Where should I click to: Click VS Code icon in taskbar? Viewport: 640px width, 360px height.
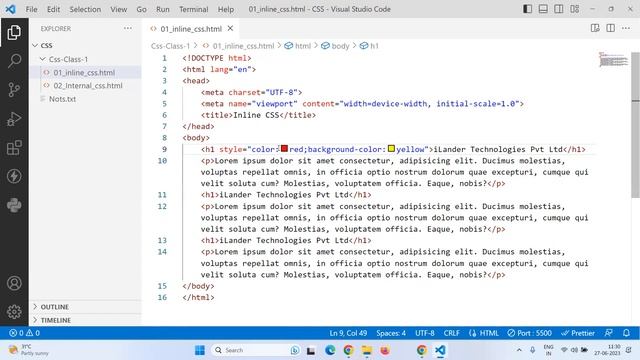(x=440, y=350)
